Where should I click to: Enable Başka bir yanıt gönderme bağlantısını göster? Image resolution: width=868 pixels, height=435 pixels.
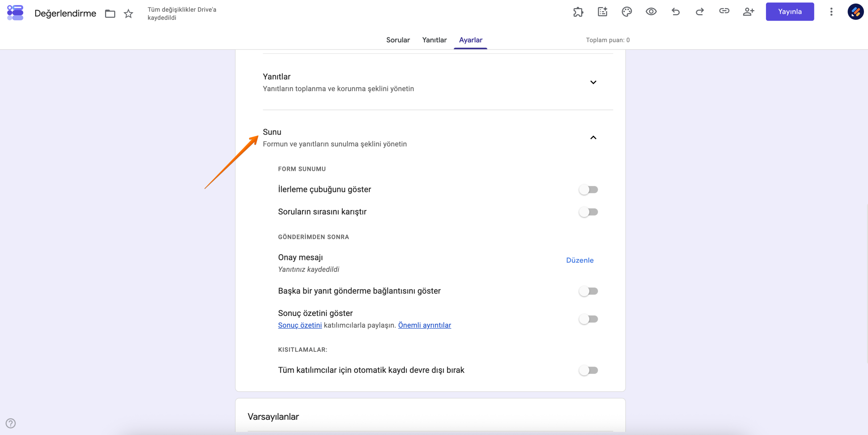[589, 291]
